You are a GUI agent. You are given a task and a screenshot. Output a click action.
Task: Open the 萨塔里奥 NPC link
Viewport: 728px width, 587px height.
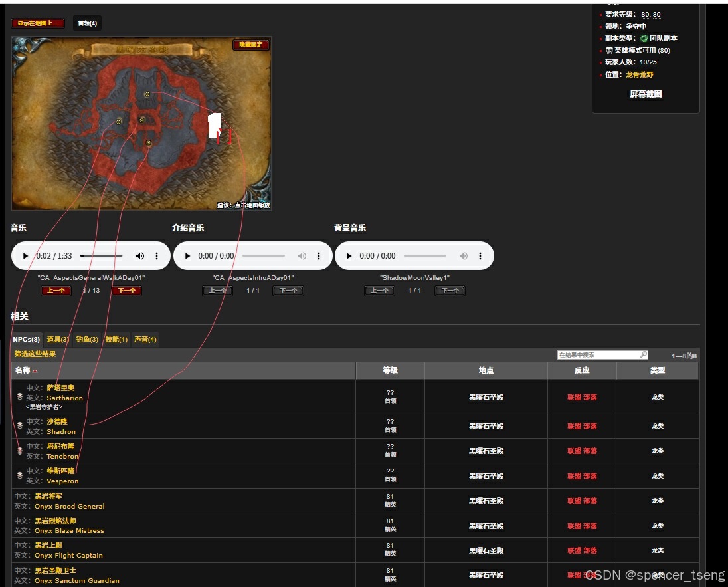[60, 388]
